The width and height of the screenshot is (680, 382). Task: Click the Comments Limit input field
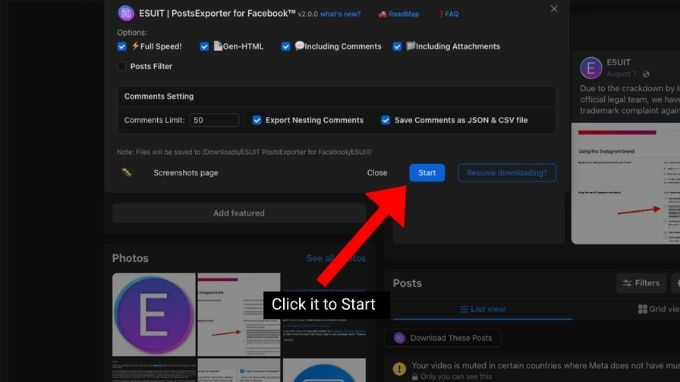(214, 120)
